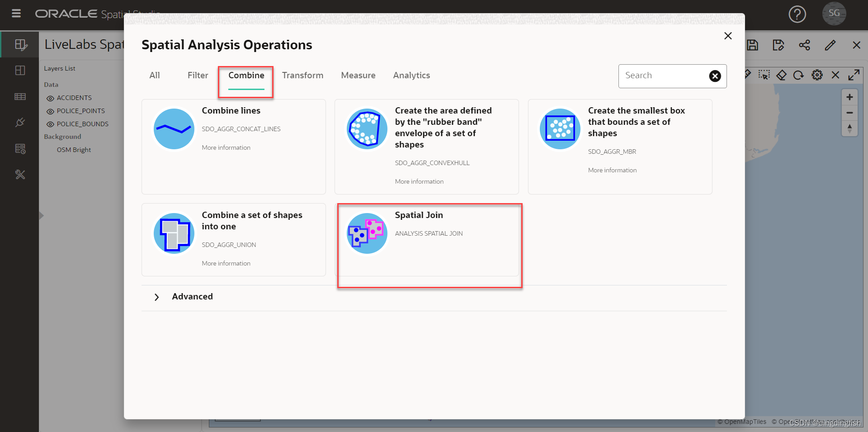Open the map settings gear
The width and height of the screenshot is (868, 432).
tap(817, 75)
